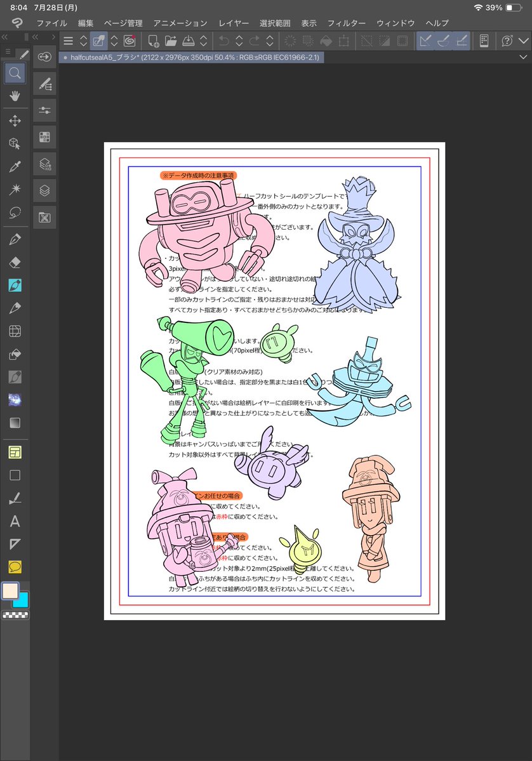Open the 選択範囲 menu

point(275,23)
